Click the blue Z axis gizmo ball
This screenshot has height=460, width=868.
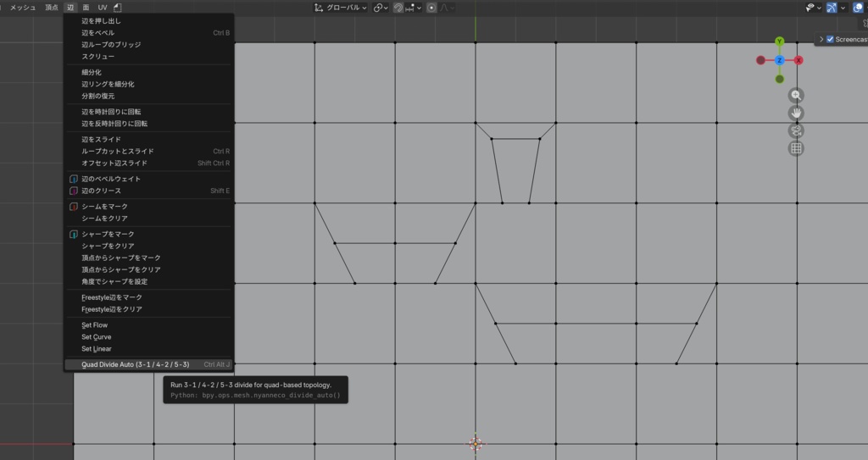coord(780,60)
